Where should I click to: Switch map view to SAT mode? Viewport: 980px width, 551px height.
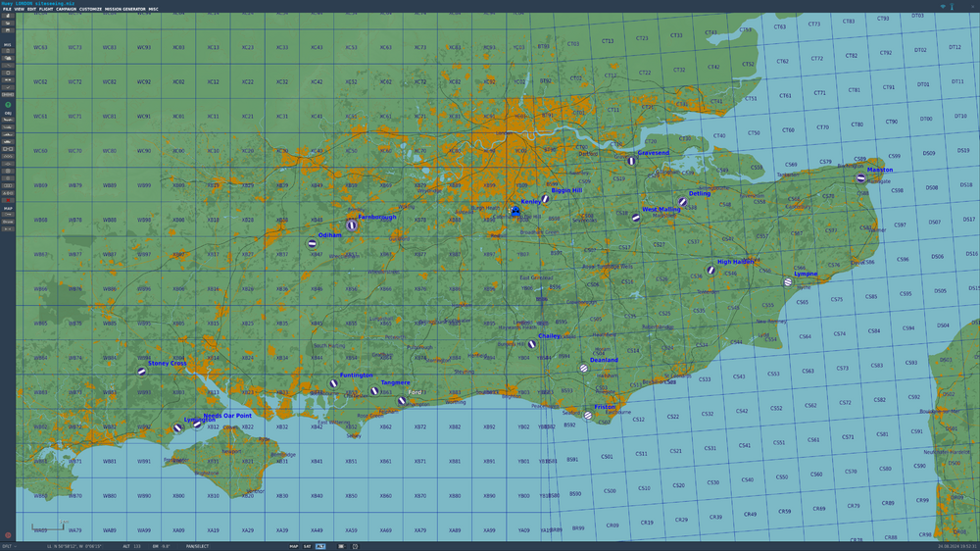[307, 547]
